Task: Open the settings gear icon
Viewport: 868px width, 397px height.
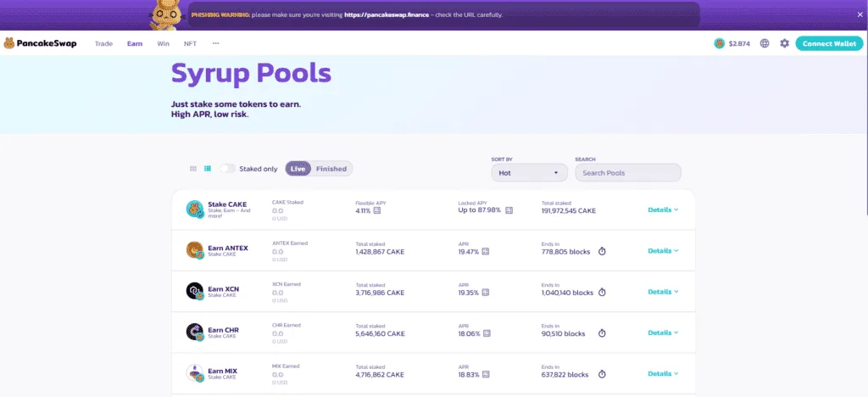Action: coord(784,43)
